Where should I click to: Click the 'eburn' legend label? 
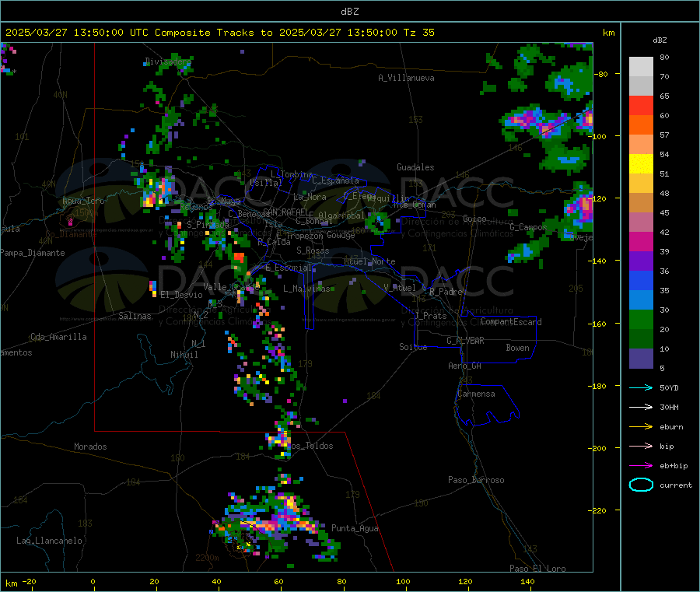[671, 427]
